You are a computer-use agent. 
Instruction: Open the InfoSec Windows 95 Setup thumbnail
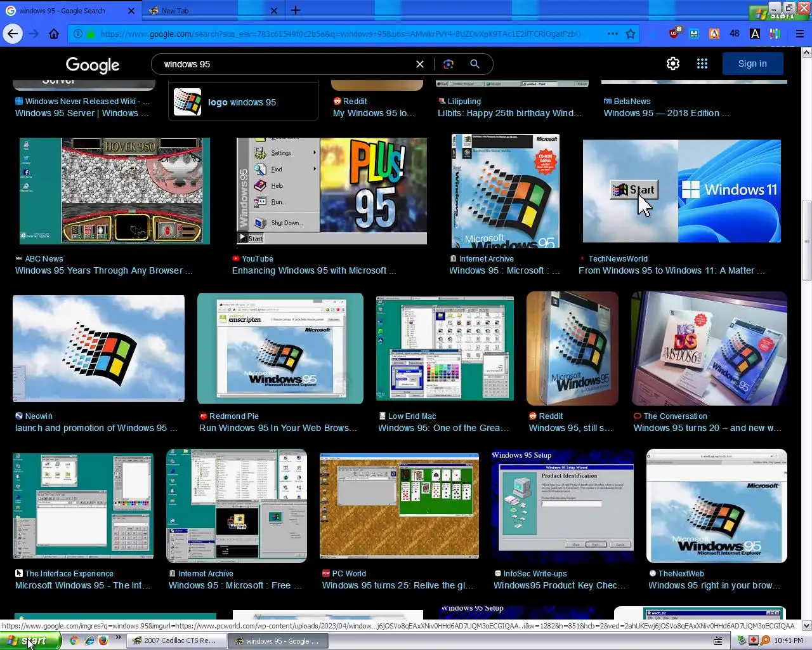563,506
